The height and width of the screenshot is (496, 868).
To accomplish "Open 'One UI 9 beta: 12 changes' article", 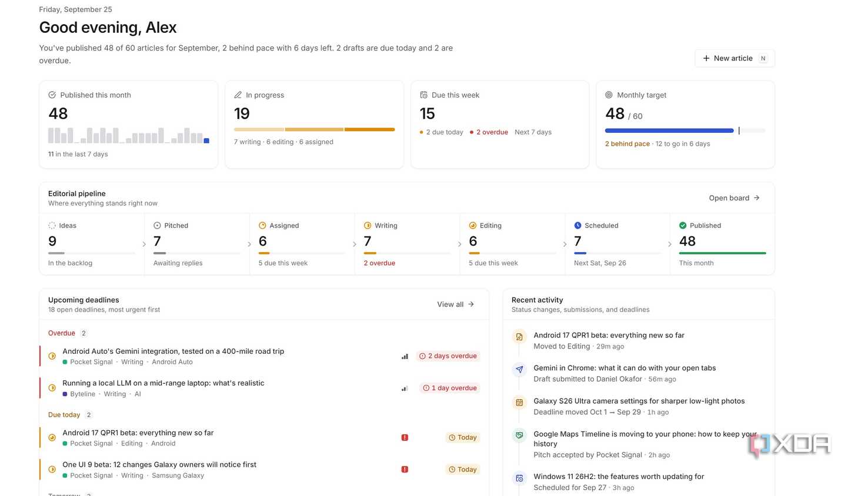I will coord(159,465).
